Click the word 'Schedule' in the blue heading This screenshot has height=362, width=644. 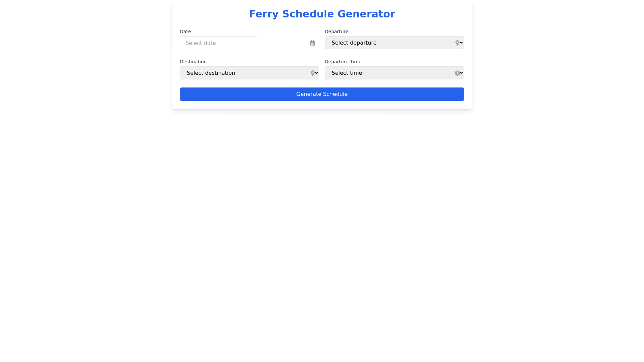coord(308,14)
